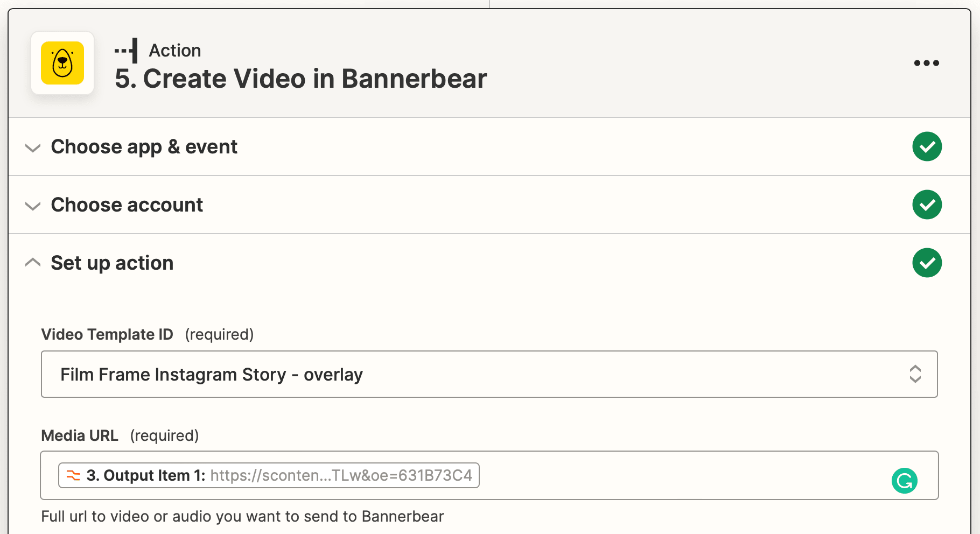Select the 3. Output Item 1 data pill

click(x=268, y=475)
